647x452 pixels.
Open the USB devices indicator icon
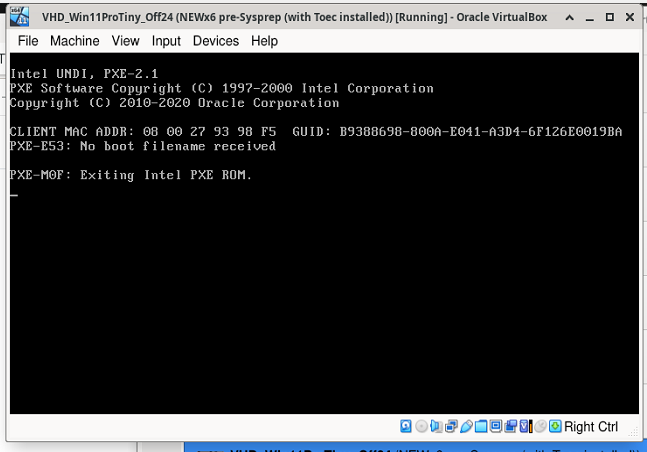(x=466, y=426)
